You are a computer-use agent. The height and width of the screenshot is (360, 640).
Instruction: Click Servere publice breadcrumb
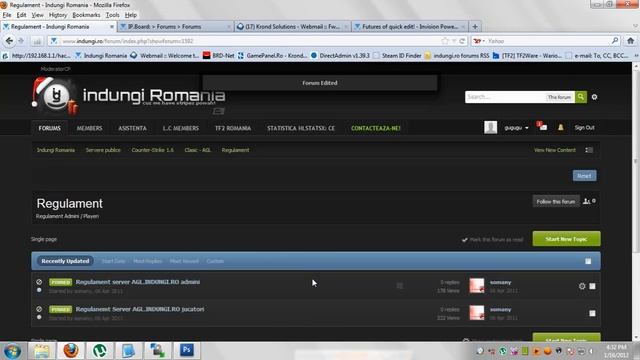pyautogui.click(x=103, y=150)
